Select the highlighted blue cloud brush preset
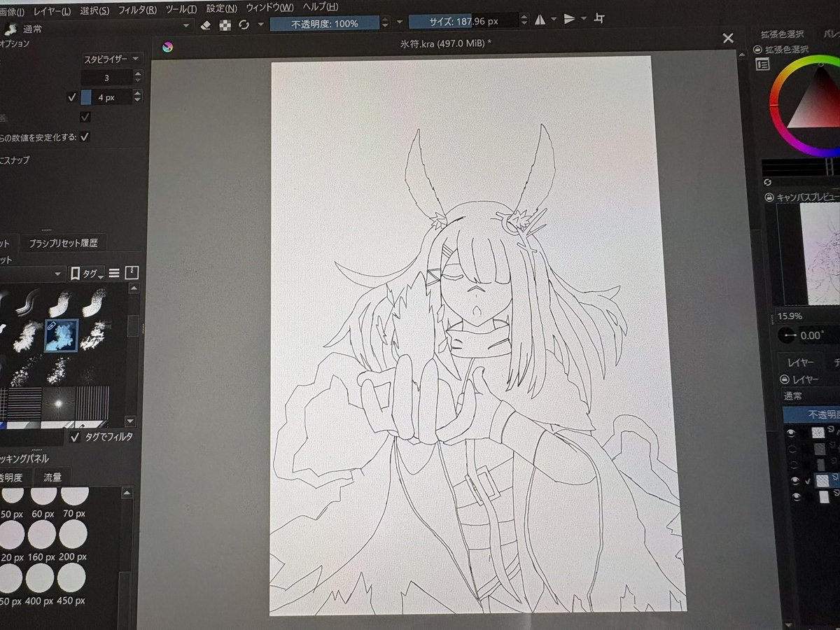Image resolution: width=840 pixels, height=630 pixels. coord(61,335)
